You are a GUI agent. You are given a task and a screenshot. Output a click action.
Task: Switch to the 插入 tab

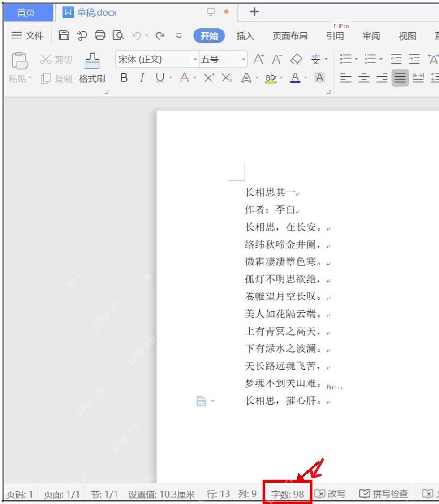pos(245,36)
